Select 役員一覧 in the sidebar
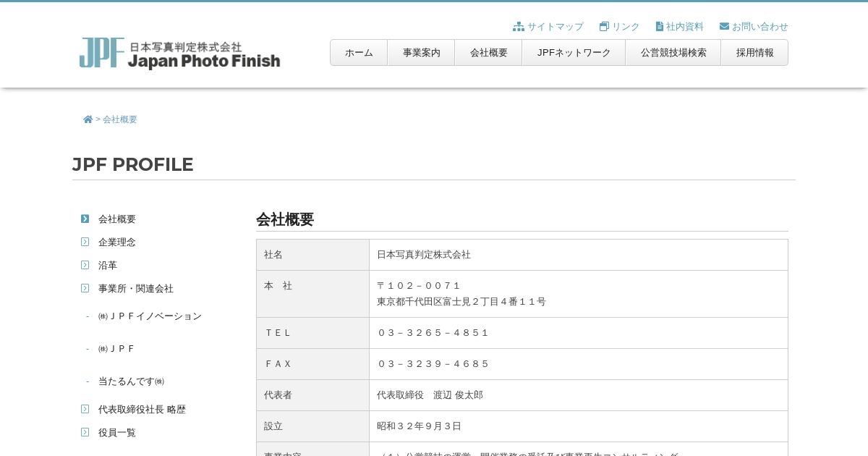The image size is (868, 456). [x=117, y=432]
